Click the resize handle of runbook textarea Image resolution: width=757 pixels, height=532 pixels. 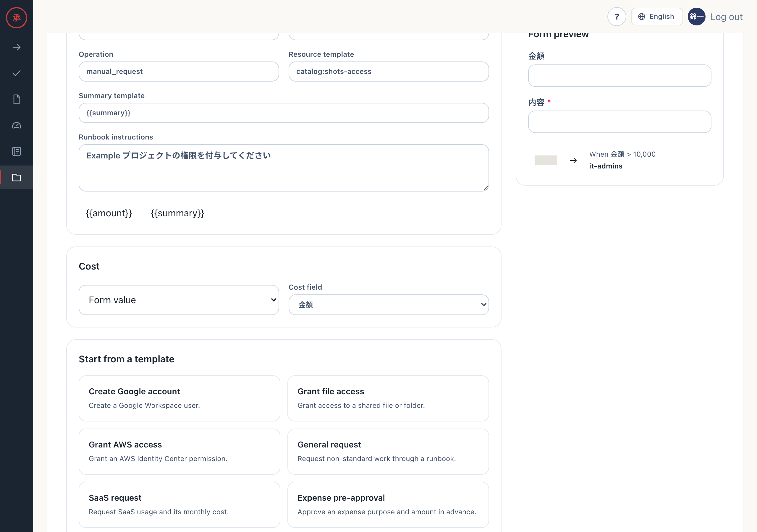coord(486,188)
